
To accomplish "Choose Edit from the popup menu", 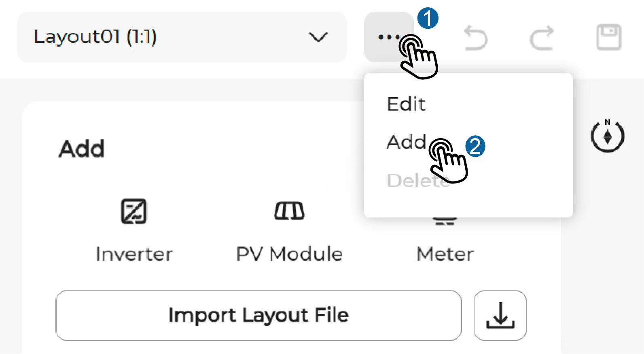I will point(406,104).
